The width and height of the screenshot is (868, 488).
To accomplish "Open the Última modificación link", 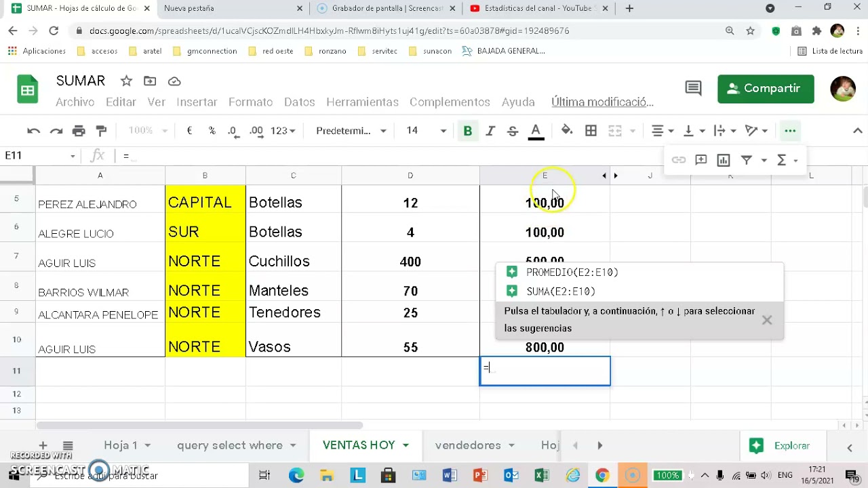I will [x=602, y=102].
